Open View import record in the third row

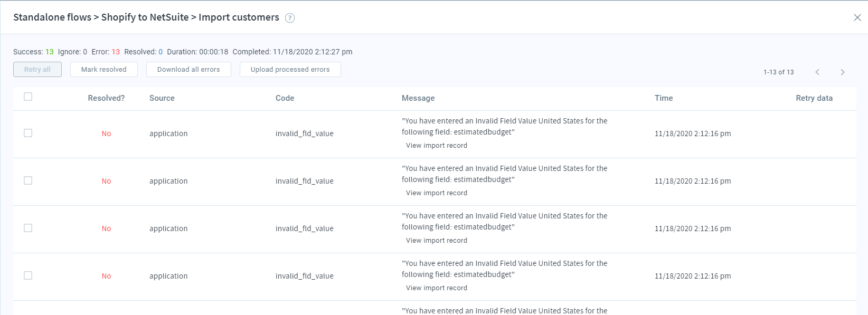click(x=437, y=241)
